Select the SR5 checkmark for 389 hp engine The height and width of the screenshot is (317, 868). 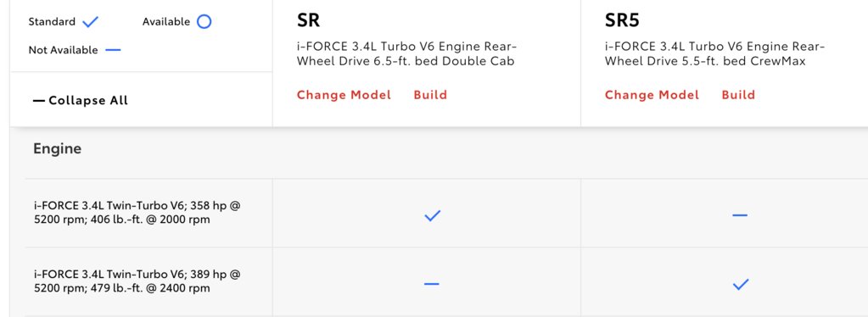pos(741,284)
